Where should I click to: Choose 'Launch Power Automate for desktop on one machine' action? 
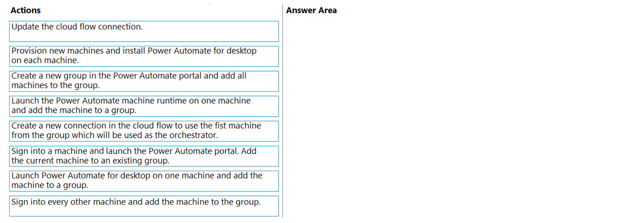point(144,181)
